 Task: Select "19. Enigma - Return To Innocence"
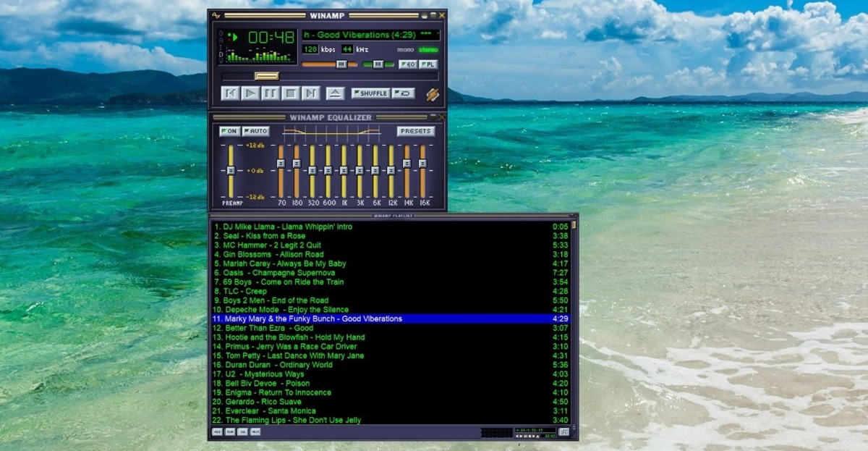(391, 392)
